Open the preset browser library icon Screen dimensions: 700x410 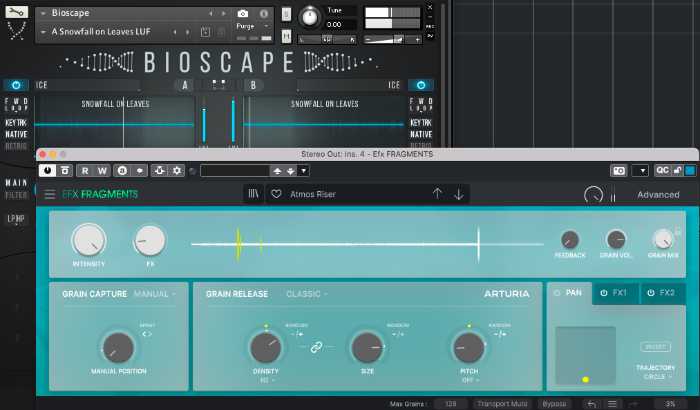pos(254,194)
